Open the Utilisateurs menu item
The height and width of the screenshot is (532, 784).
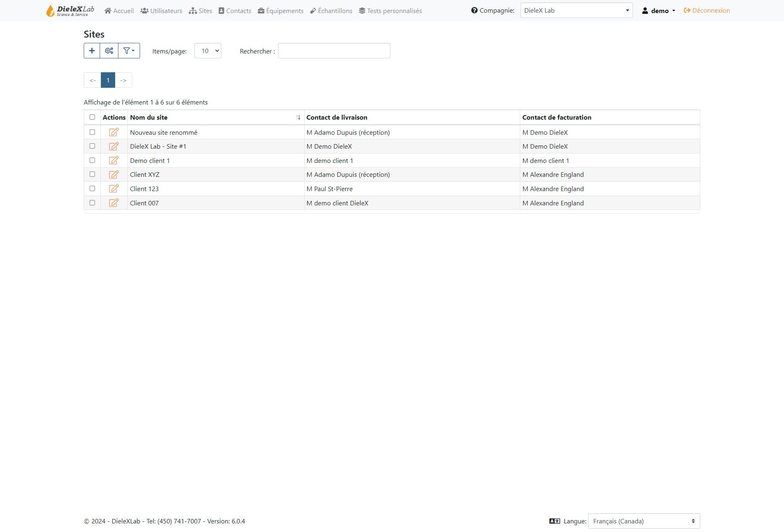coord(161,11)
